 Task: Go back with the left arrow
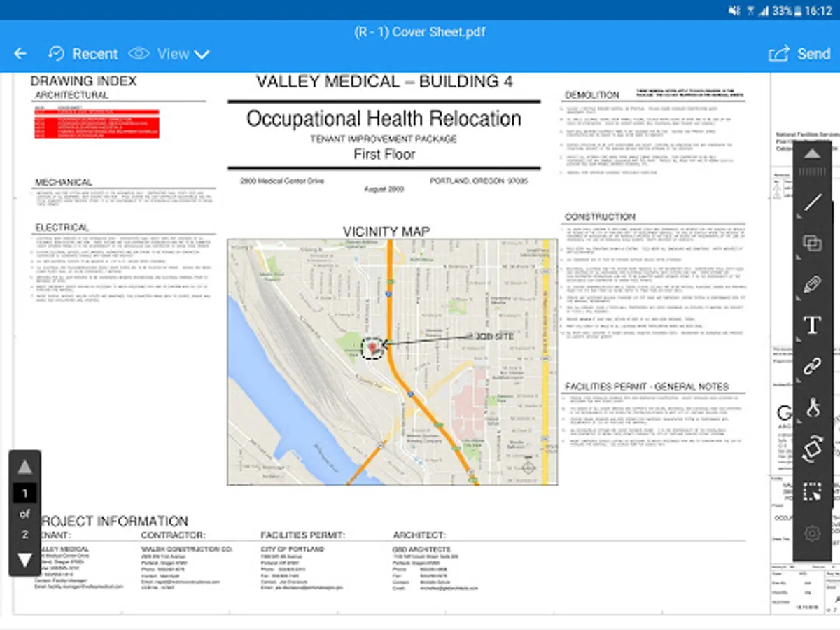20,54
